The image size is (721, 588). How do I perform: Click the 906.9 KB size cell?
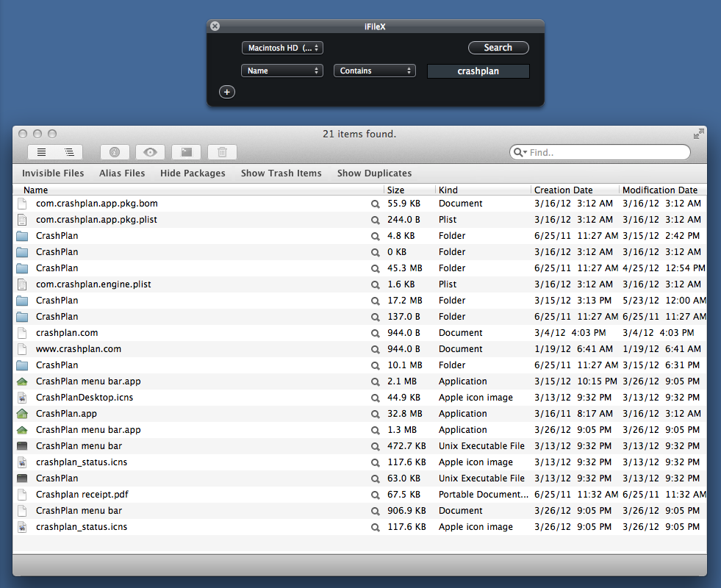[406, 511]
